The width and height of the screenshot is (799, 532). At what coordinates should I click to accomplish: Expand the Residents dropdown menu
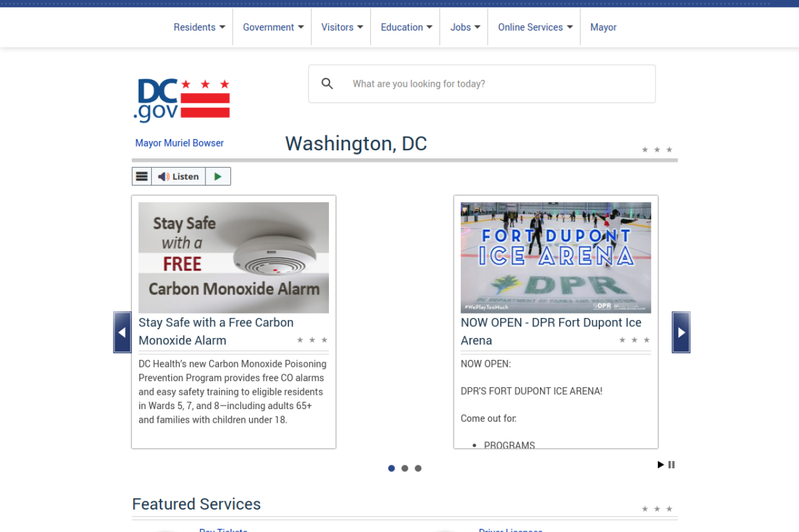(x=199, y=27)
